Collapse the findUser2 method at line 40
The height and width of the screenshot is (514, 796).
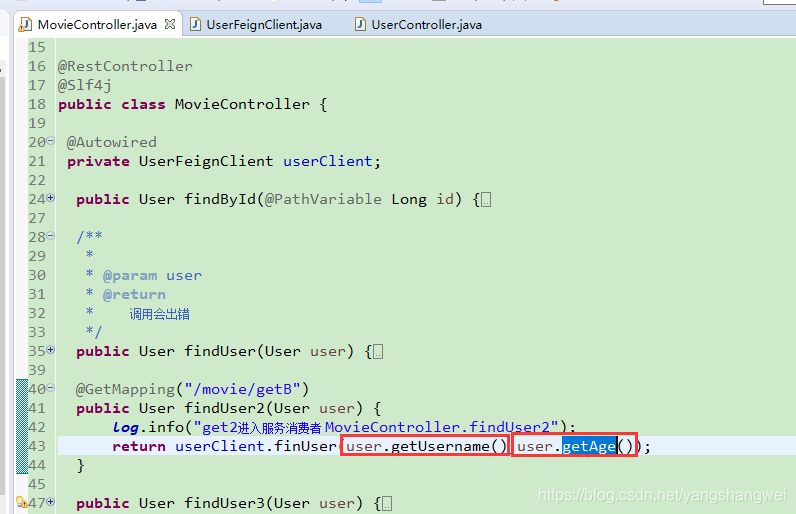click(x=50, y=389)
